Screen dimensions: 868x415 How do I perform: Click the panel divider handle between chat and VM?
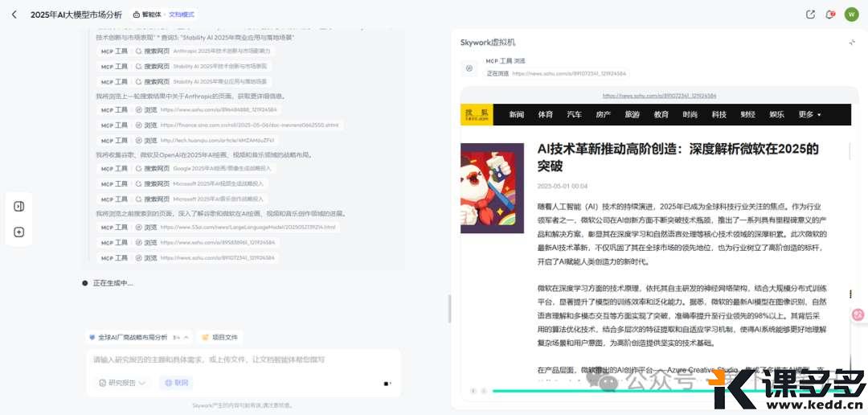tap(449, 308)
